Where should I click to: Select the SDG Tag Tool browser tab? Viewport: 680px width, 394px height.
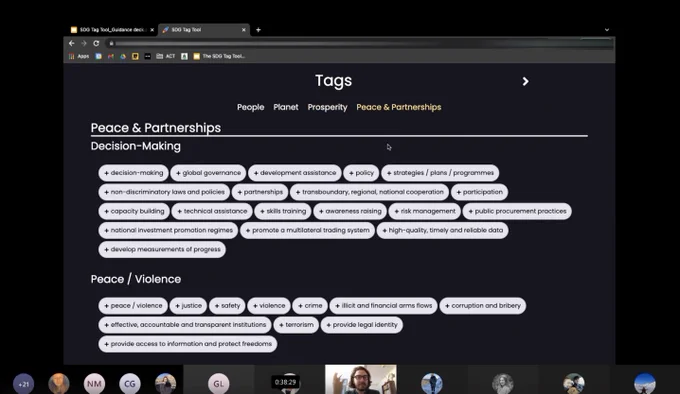(x=204, y=30)
